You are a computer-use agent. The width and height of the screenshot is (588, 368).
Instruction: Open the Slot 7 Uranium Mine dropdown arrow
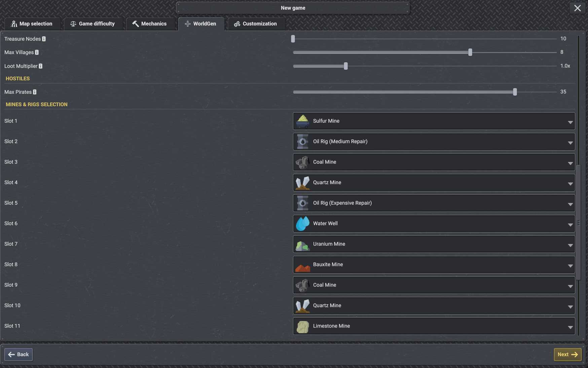click(x=570, y=245)
